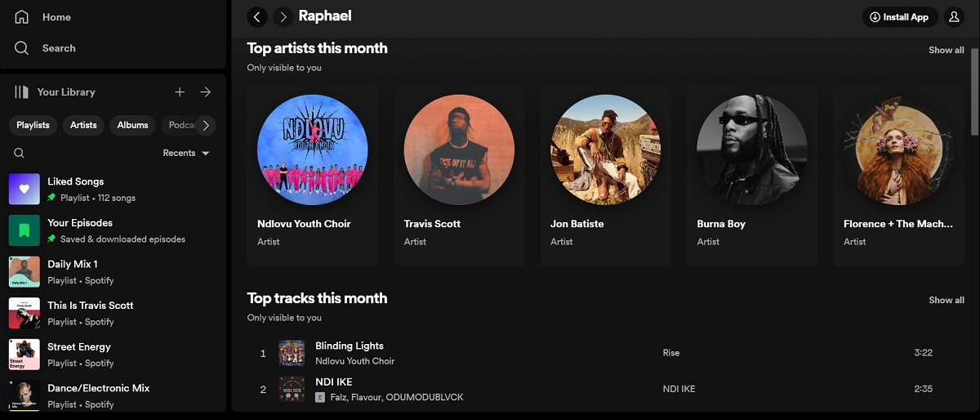Open the Top artists this month heading
The height and width of the screenshot is (420, 980).
coord(318,48)
